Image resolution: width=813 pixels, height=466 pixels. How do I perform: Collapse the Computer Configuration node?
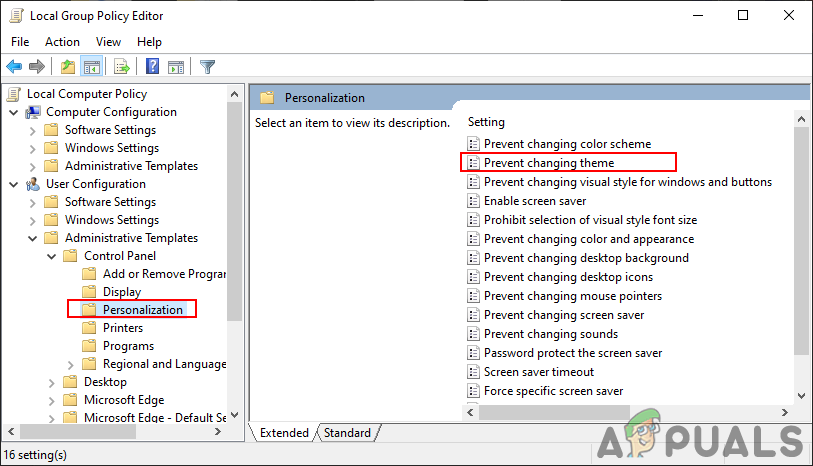coord(14,112)
